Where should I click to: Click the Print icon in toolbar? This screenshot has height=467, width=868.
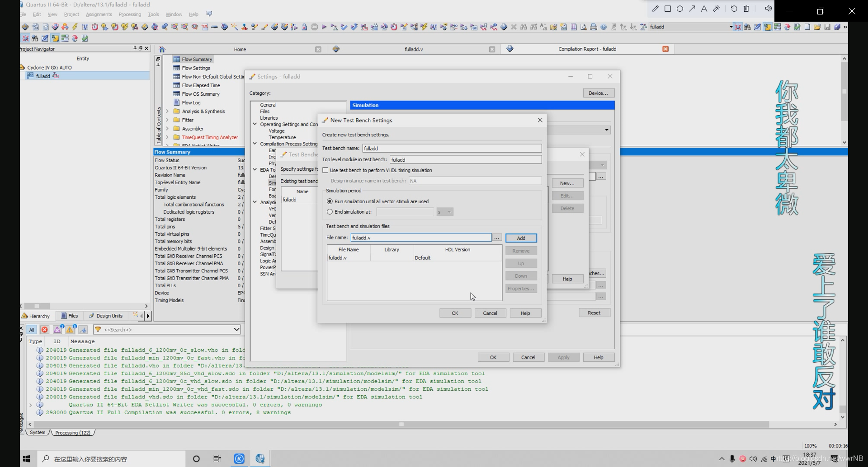click(594, 27)
